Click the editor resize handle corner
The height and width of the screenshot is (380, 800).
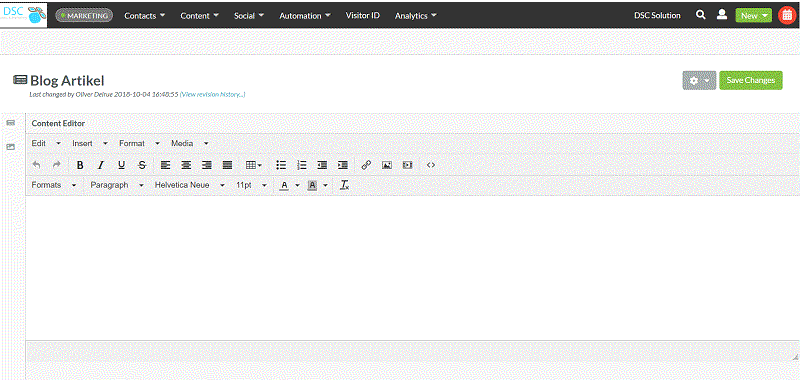(795, 358)
